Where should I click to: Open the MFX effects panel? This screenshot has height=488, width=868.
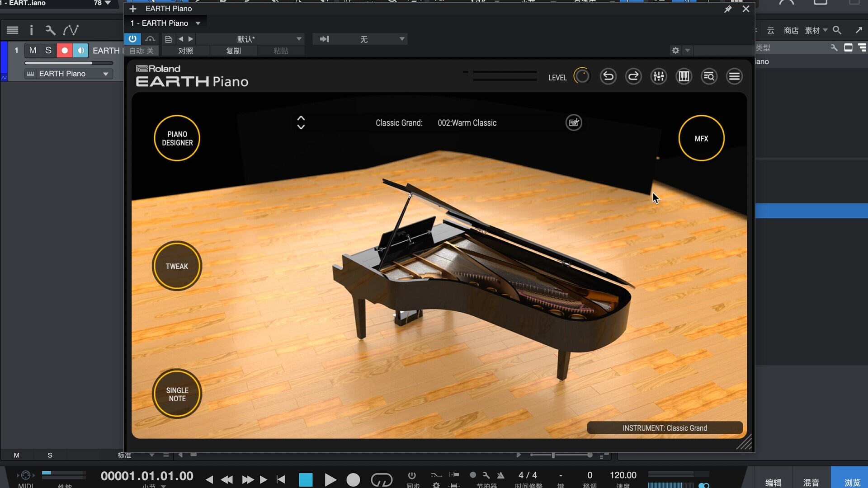pos(701,138)
